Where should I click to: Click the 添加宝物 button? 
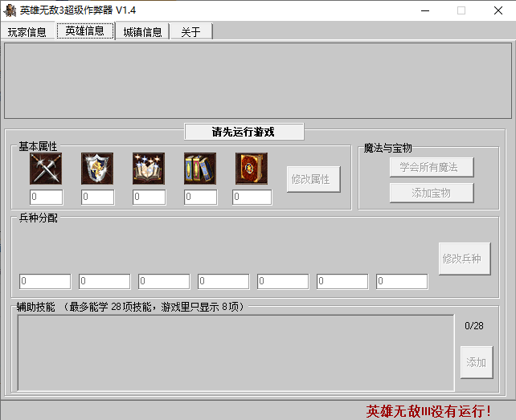click(x=432, y=193)
